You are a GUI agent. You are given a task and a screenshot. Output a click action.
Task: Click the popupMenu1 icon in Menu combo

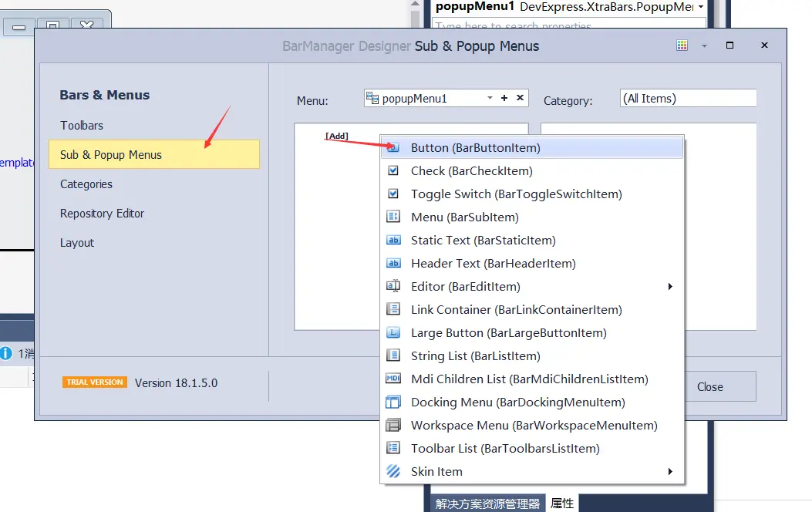(372, 98)
